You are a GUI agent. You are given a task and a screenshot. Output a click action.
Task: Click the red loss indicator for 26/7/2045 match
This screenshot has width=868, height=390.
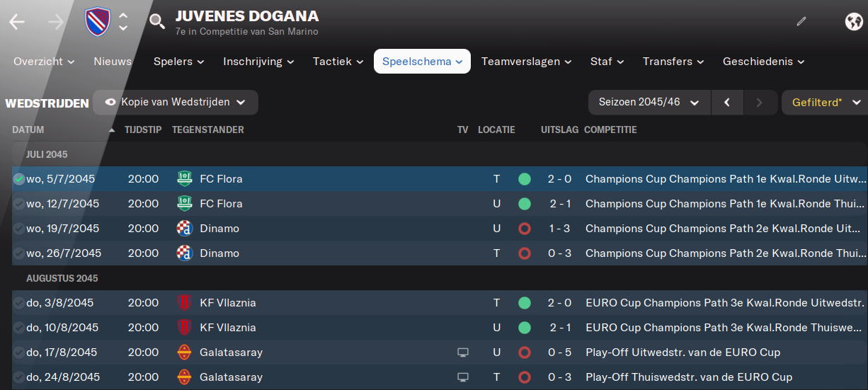tap(524, 253)
